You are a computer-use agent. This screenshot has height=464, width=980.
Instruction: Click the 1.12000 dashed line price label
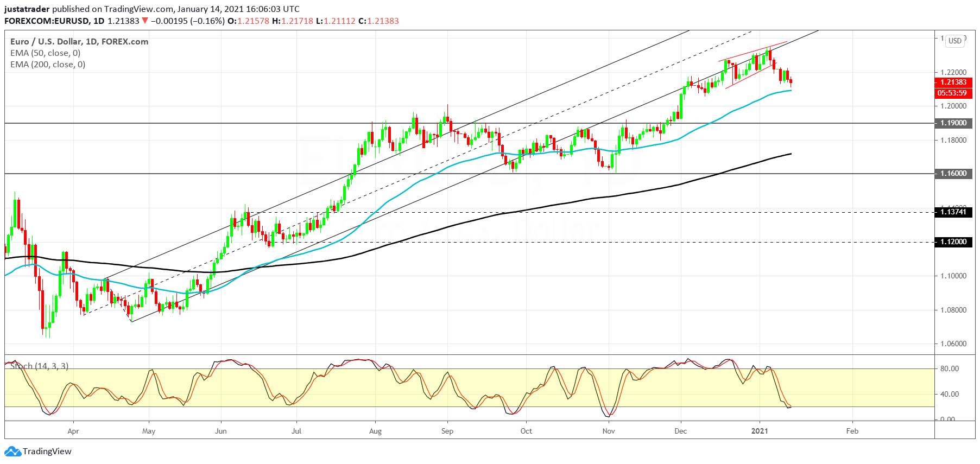(x=953, y=242)
